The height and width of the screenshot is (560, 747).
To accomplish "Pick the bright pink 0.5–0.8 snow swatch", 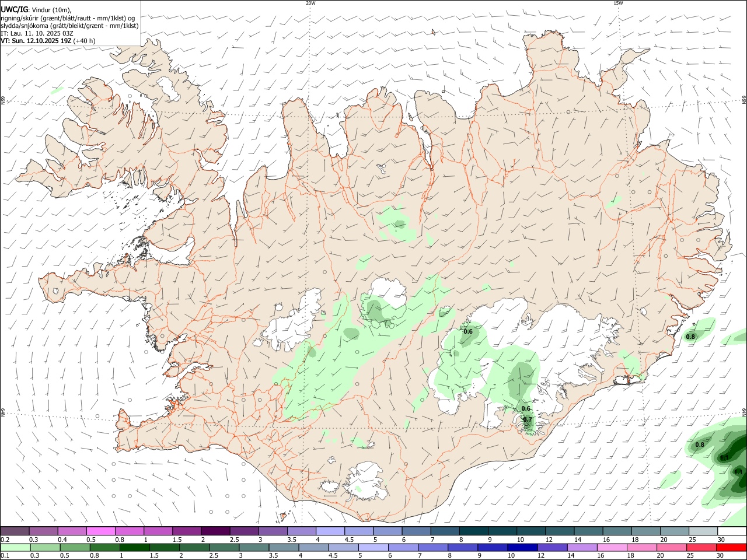I will (x=101, y=531).
